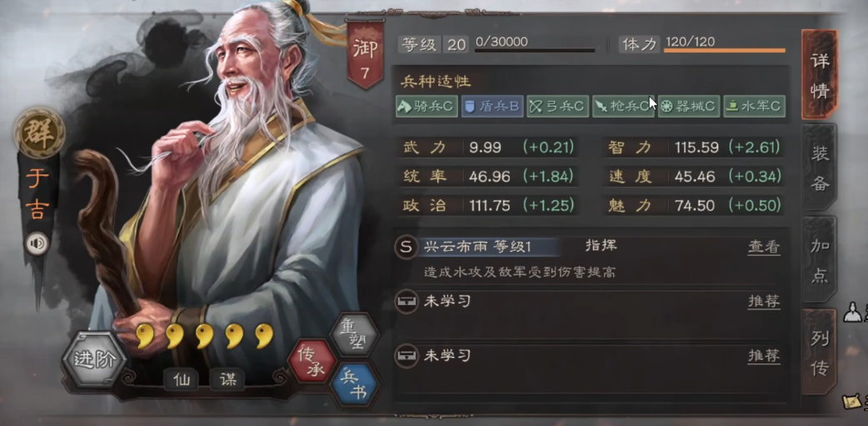Click 推荐 for the second unlearned skill
The height and width of the screenshot is (426, 868).
tap(764, 356)
